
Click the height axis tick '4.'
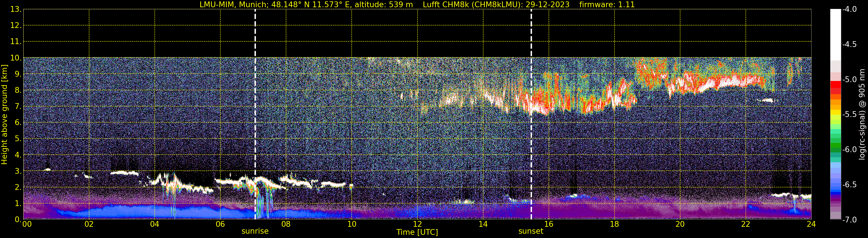pos(18,155)
